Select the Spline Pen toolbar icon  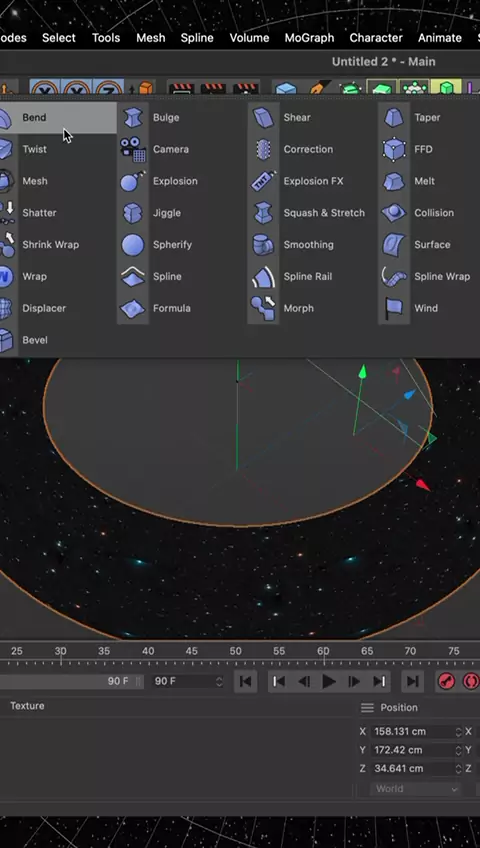319,89
